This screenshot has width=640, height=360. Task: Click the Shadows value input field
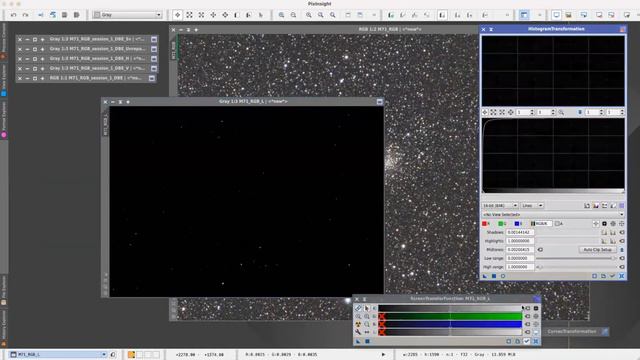coord(520,232)
